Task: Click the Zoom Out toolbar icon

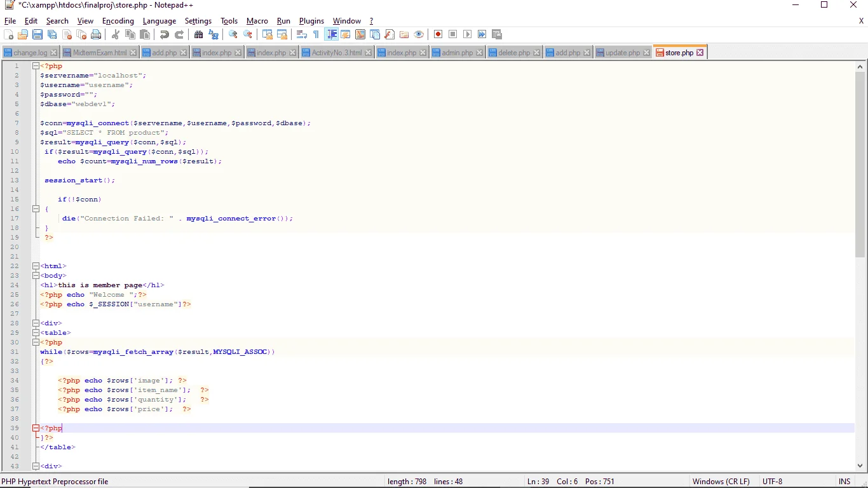Action: click(x=248, y=34)
